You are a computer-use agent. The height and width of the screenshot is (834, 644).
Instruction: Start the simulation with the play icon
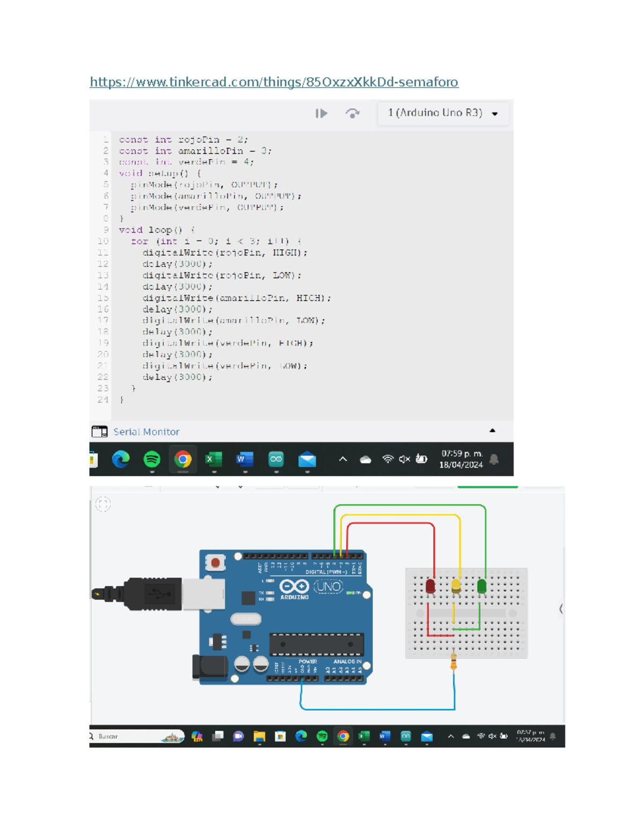tap(322, 113)
